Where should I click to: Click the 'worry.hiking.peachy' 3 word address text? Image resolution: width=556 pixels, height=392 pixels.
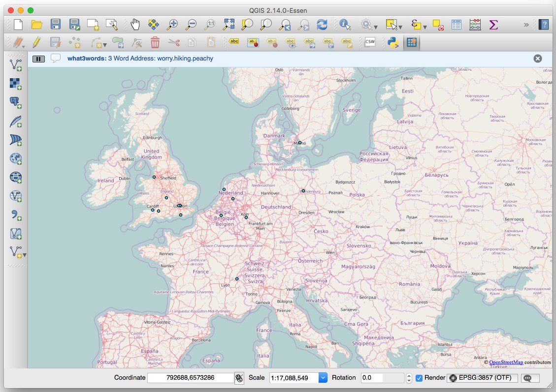(x=185, y=59)
